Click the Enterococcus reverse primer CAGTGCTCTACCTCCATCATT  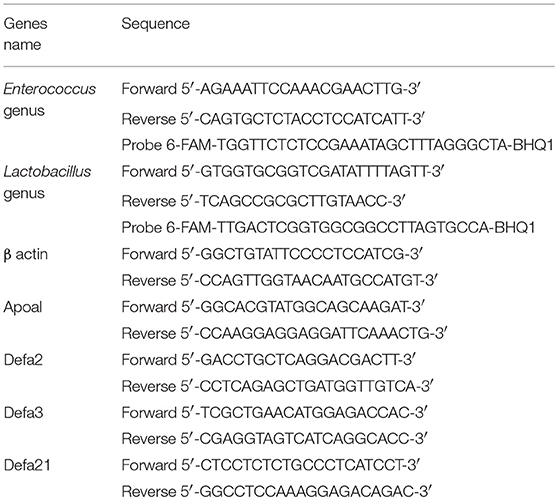[x=272, y=119]
